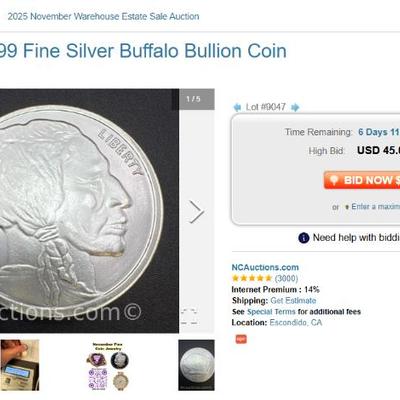This screenshot has height=400, width=400.
Task: Click the orange badge under Location
Action: [241, 339]
